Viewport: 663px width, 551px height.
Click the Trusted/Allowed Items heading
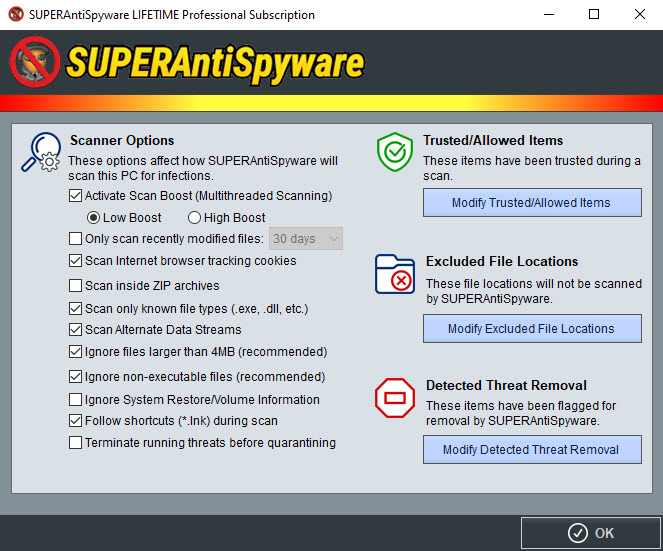tap(493, 140)
